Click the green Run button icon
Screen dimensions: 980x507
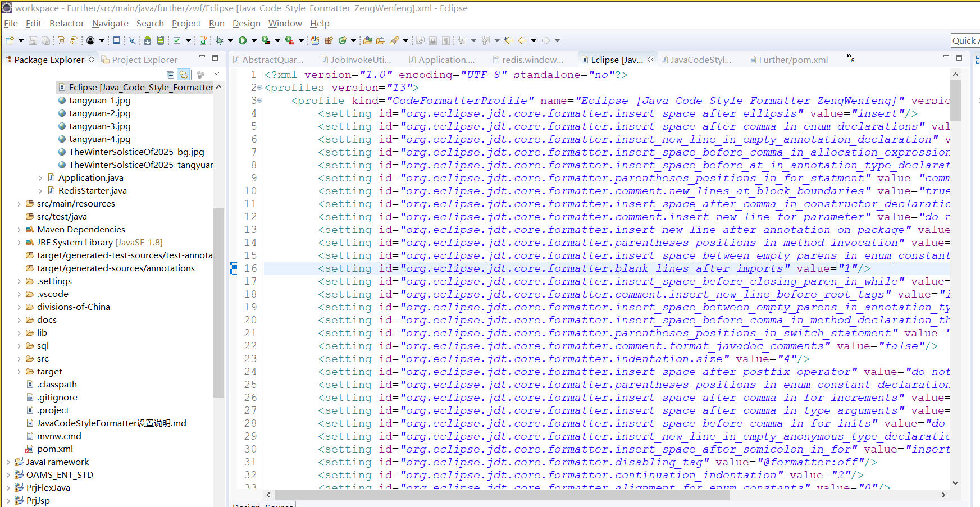tap(243, 40)
